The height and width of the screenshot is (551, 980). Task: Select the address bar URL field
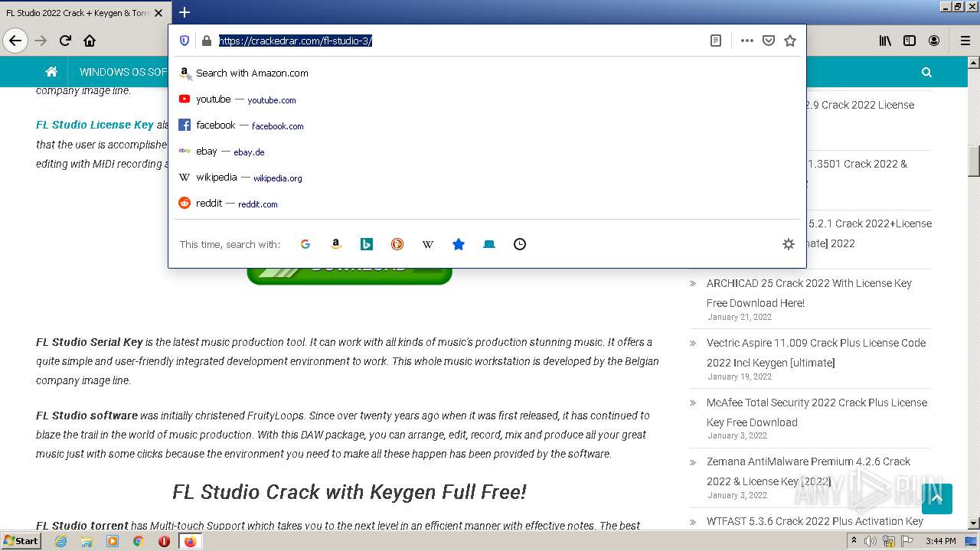(x=459, y=41)
